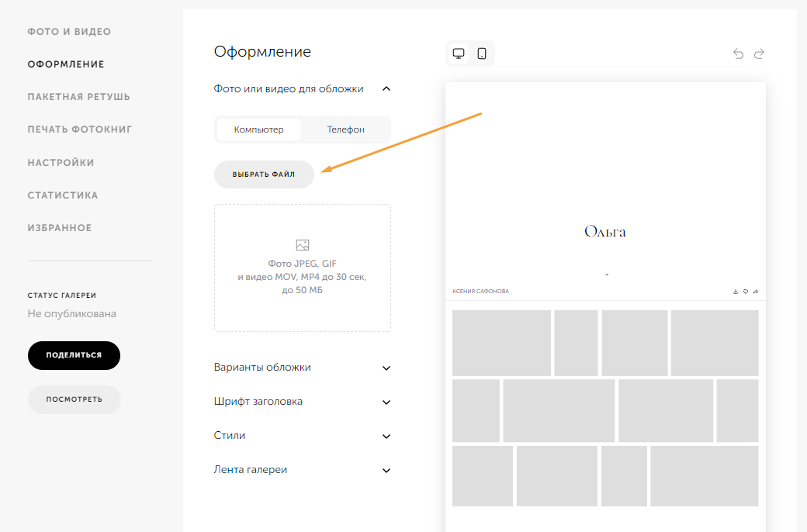Go to Пакетная ретушь in sidebar
Image resolution: width=807 pixels, height=532 pixels.
[x=78, y=97]
